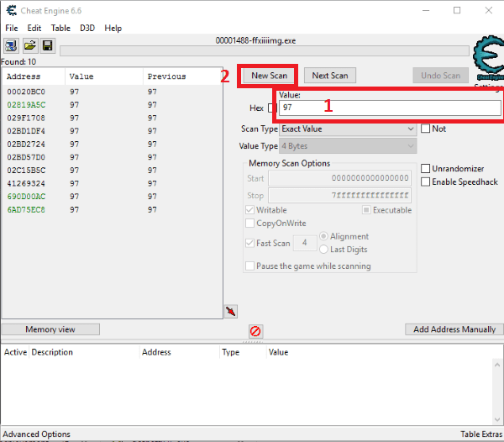Click the address table scrollbar down arrow

(497, 419)
